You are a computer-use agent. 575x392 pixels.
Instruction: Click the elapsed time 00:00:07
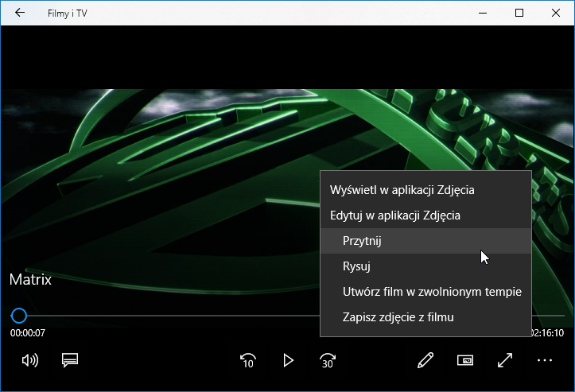tap(28, 333)
